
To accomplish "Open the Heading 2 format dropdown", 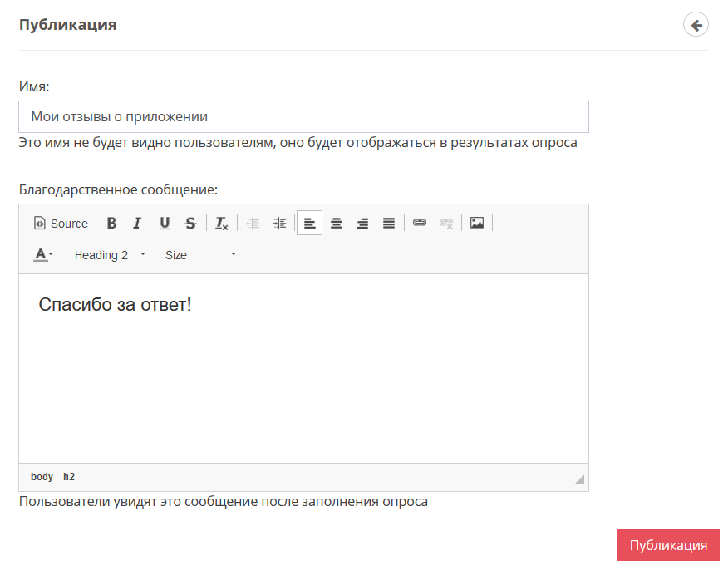I will pos(109,255).
